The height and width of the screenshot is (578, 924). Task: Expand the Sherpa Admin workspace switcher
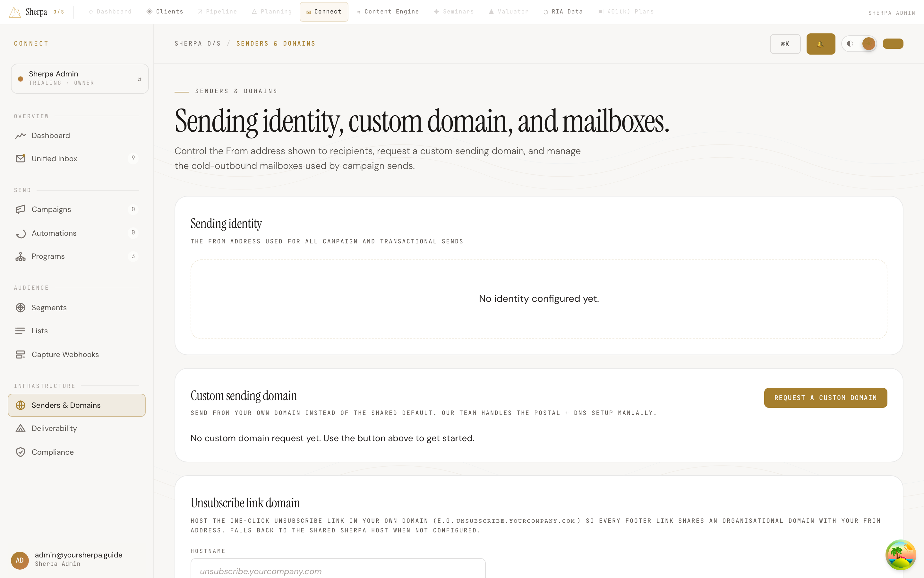tap(80, 79)
